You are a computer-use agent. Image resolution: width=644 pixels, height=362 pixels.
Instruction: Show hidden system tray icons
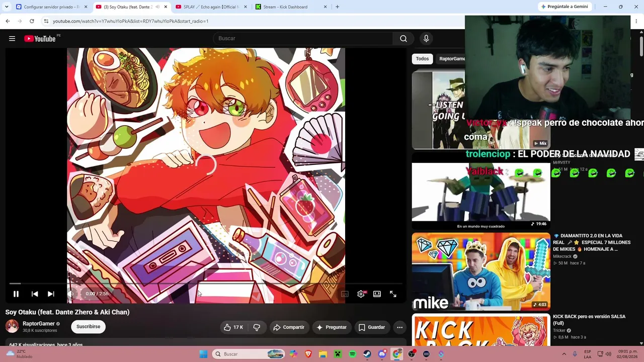564,354
